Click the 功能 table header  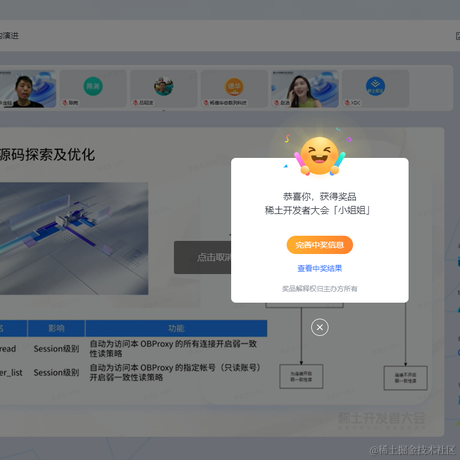[x=176, y=328]
